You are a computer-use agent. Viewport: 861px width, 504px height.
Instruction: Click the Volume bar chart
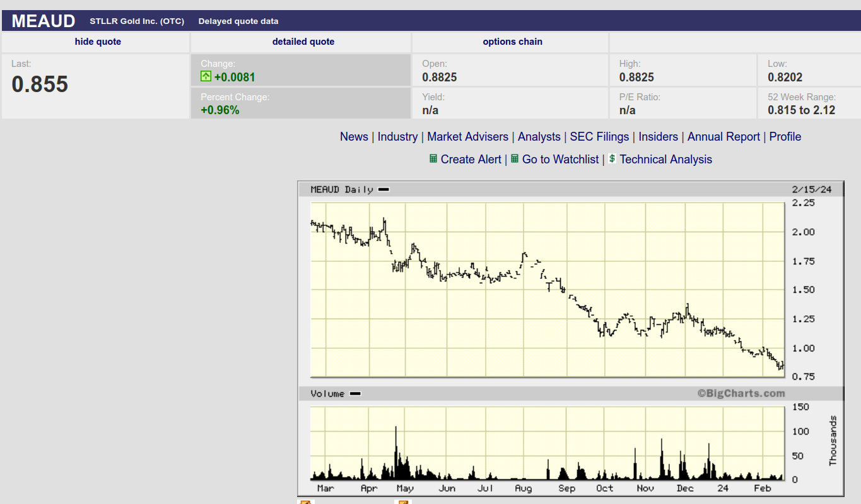(547, 443)
